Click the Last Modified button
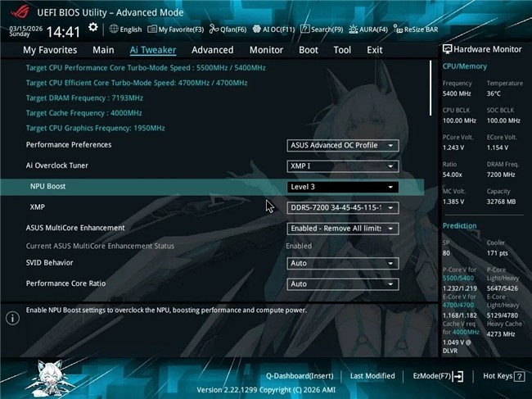This screenshot has height=399, width=532. pos(372,376)
